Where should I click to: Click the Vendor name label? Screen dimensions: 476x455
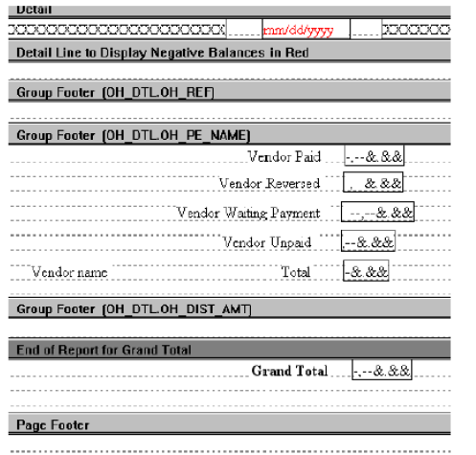(69, 272)
